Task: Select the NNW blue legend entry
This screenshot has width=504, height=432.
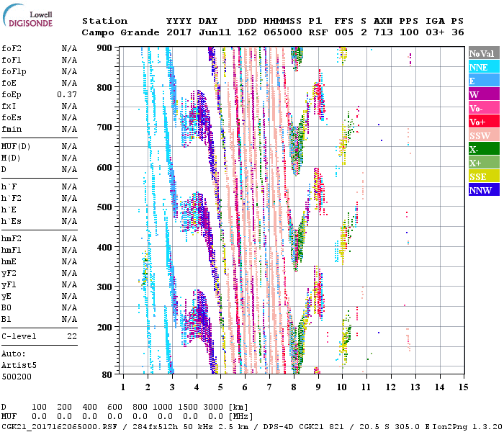Action: tap(483, 190)
